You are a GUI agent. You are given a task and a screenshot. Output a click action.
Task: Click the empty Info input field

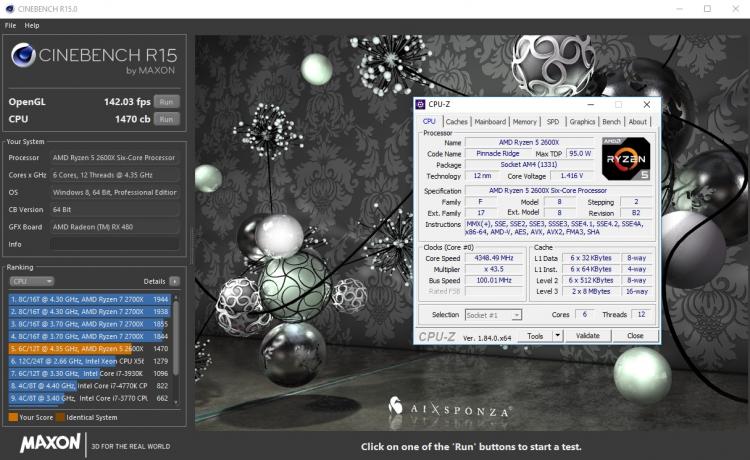click(x=115, y=244)
